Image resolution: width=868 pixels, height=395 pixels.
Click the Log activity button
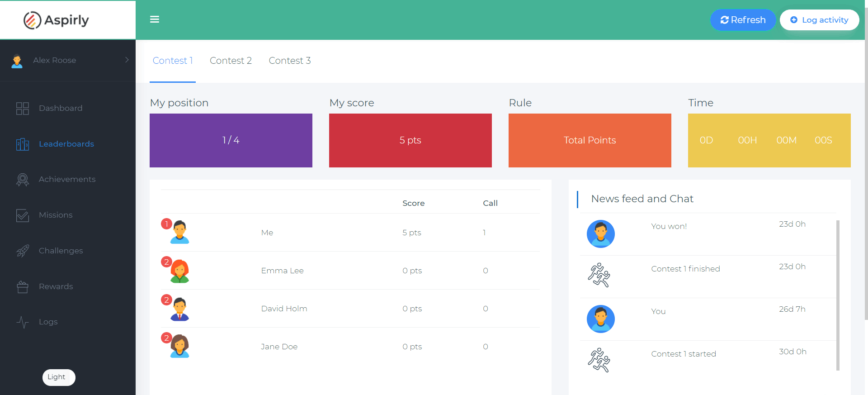point(819,20)
